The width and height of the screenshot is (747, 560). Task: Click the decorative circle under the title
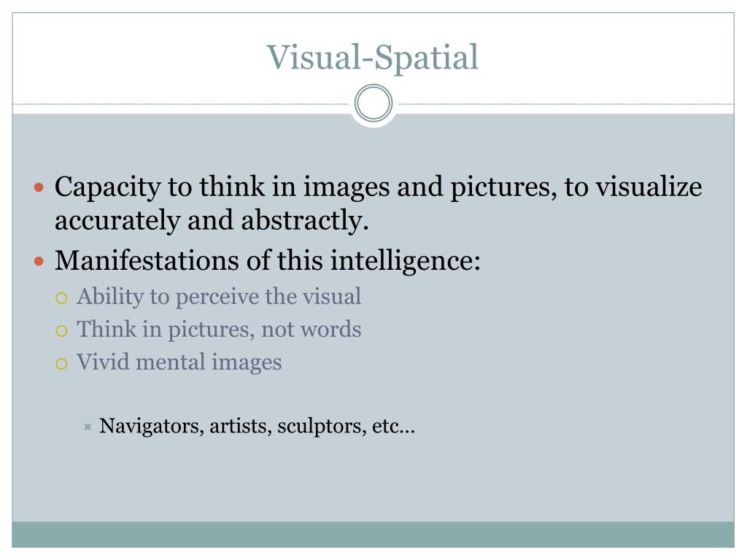(x=373, y=103)
